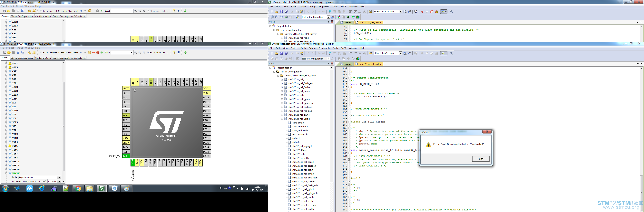
Task: Open Pinout menu in front CubeMX
Action: tap(19, 48)
